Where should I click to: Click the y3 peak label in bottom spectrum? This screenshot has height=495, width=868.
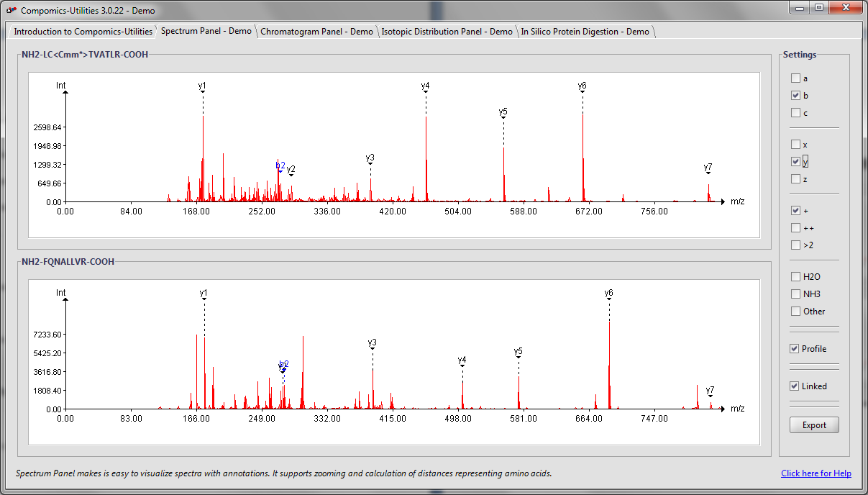(372, 343)
